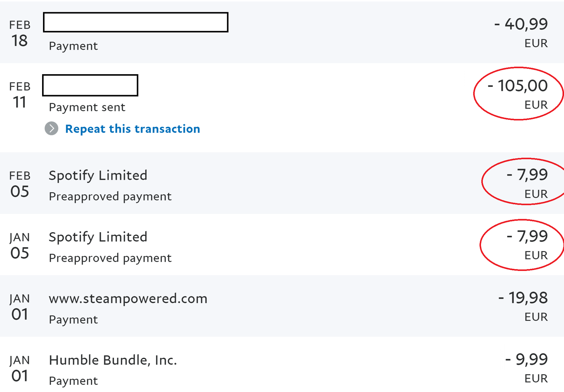Viewport: 564px width, 392px height.
Task: Open the January Spotify Limited transaction
Action: [x=98, y=237]
